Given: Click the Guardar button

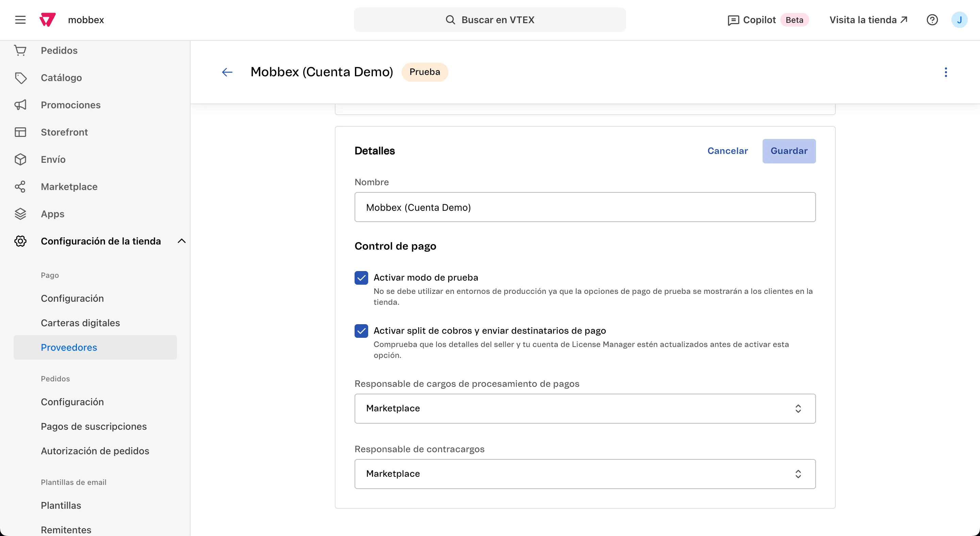Looking at the screenshot, I should (789, 151).
